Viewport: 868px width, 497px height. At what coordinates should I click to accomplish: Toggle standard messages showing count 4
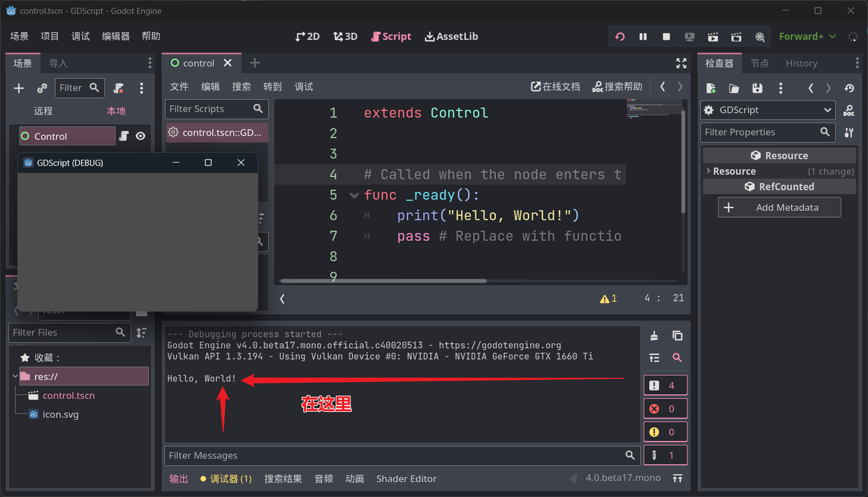[x=665, y=386]
